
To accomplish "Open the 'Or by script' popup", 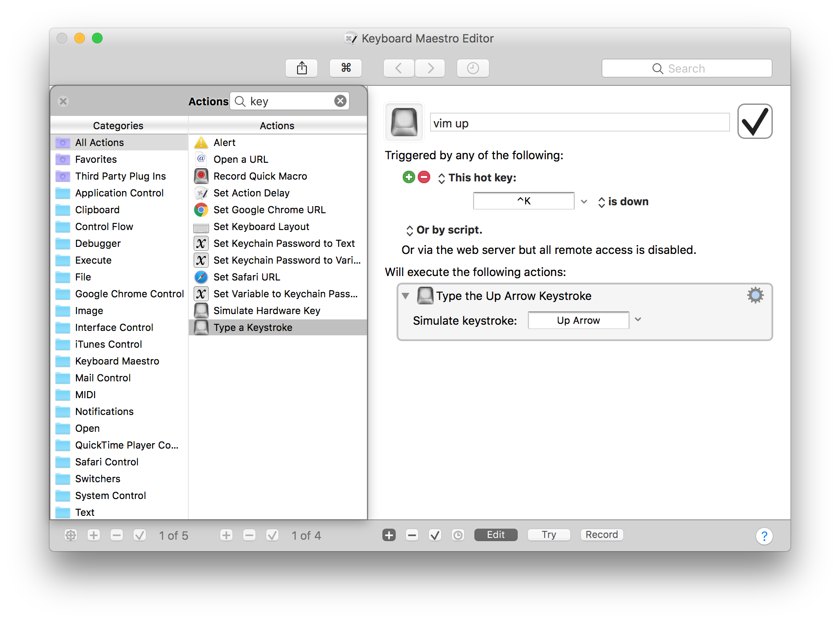I will tap(444, 230).
